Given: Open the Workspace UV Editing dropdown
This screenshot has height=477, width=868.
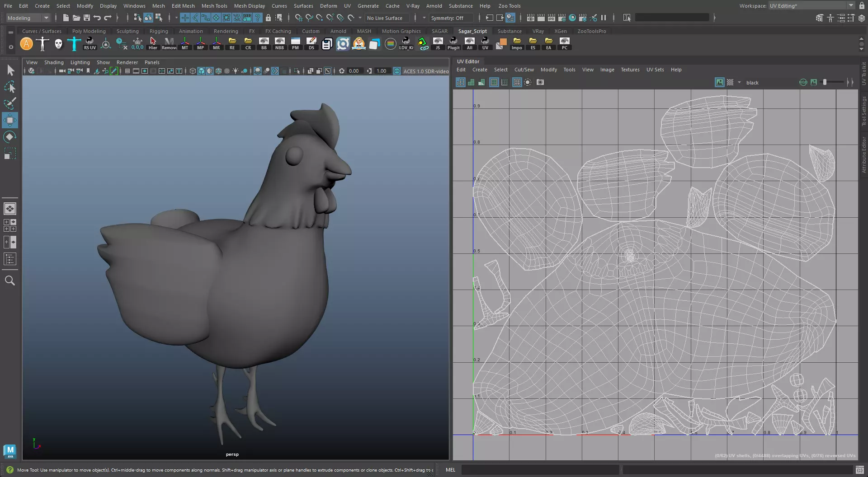Looking at the screenshot, I should tap(812, 5).
